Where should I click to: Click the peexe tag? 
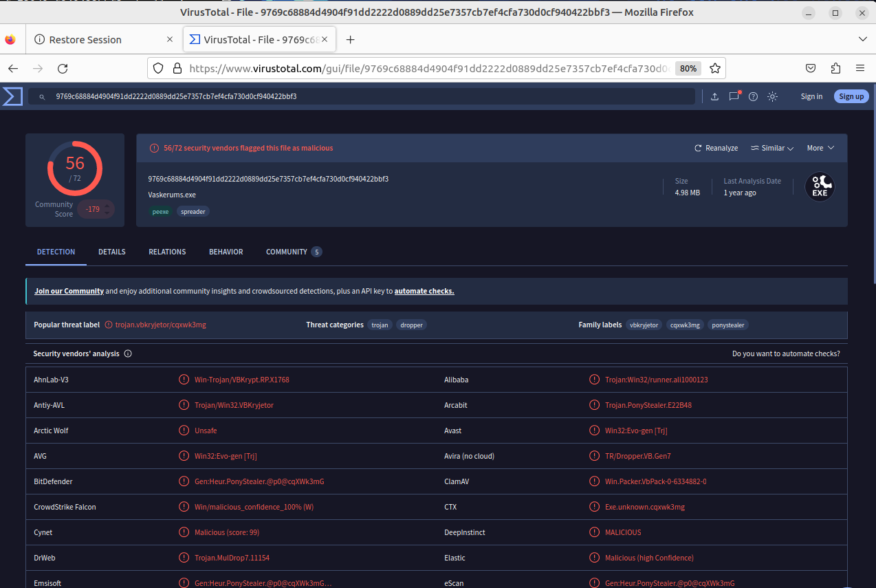[160, 212]
